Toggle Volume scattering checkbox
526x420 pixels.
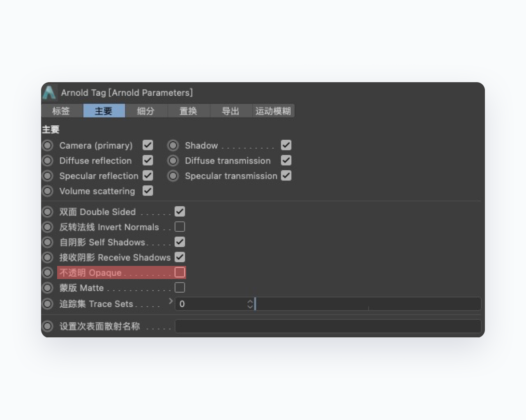[x=148, y=191]
